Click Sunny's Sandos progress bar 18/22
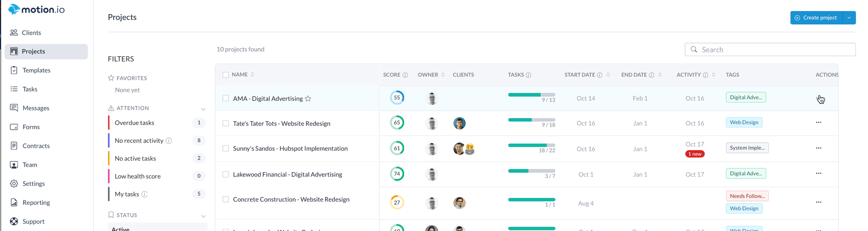The width and height of the screenshot is (868, 231). [x=531, y=145]
